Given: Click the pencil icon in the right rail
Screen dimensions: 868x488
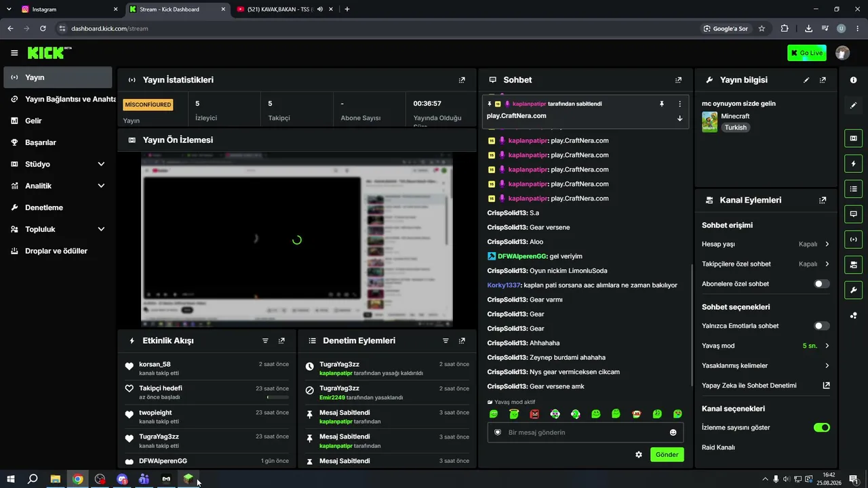Looking at the screenshot, I should click(853, 106).
